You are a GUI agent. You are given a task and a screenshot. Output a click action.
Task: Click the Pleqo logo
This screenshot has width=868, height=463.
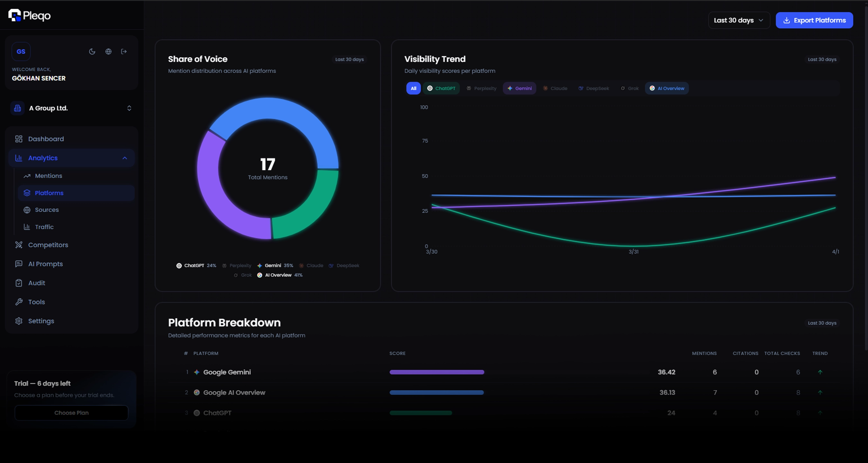[x=30, y=15]
